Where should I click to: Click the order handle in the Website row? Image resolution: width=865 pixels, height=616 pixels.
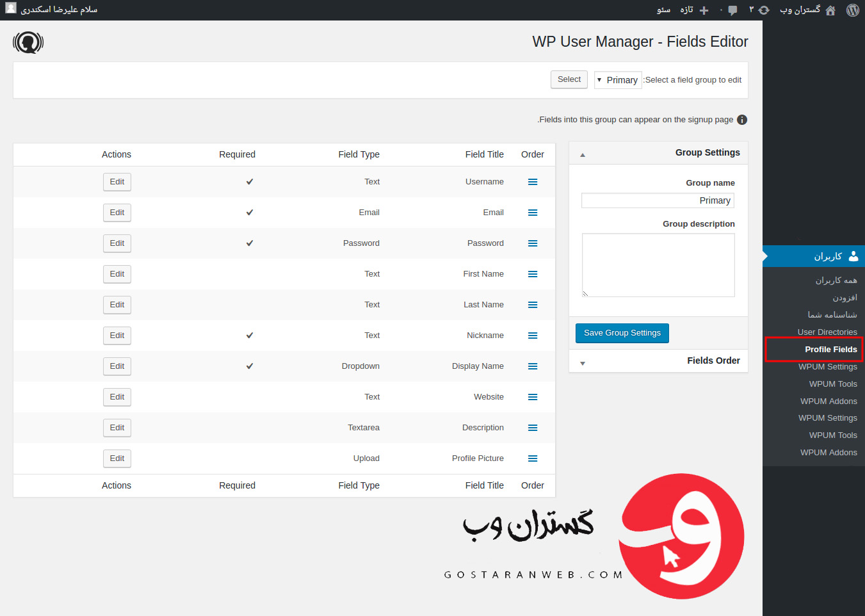pos(533,397)
